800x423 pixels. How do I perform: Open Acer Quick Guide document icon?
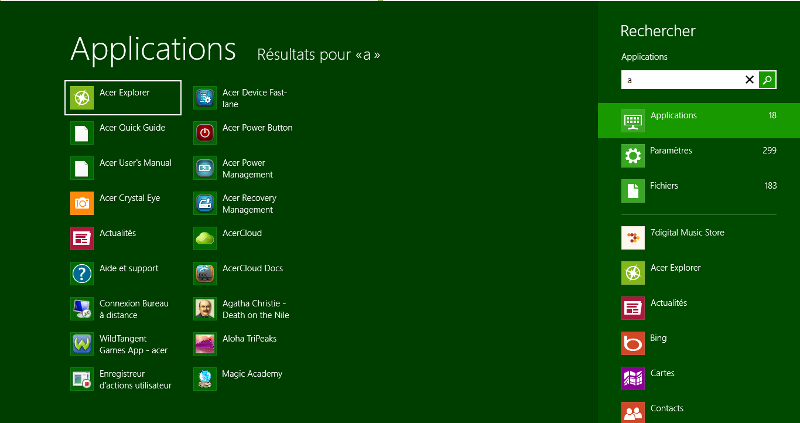coord(82,133)
